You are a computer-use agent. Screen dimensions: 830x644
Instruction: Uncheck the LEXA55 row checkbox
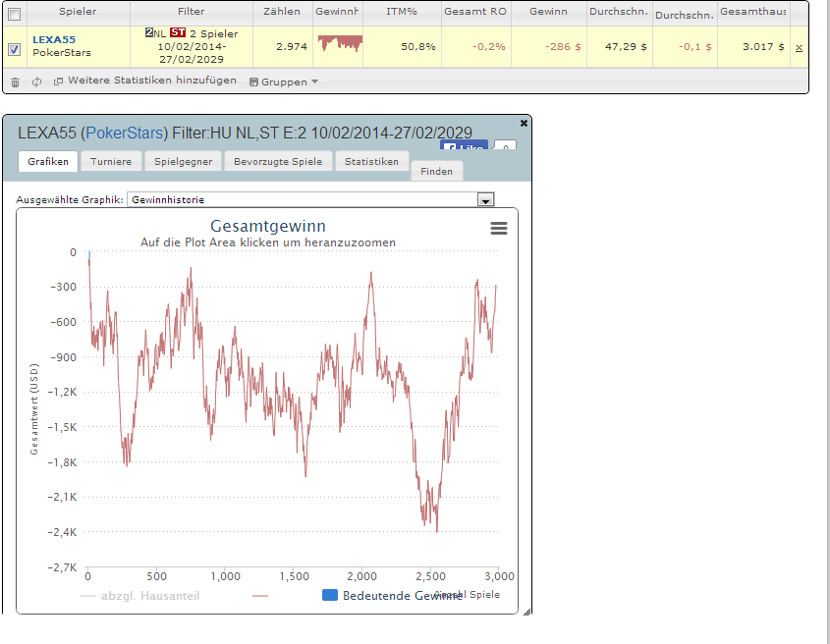point(15,50)
